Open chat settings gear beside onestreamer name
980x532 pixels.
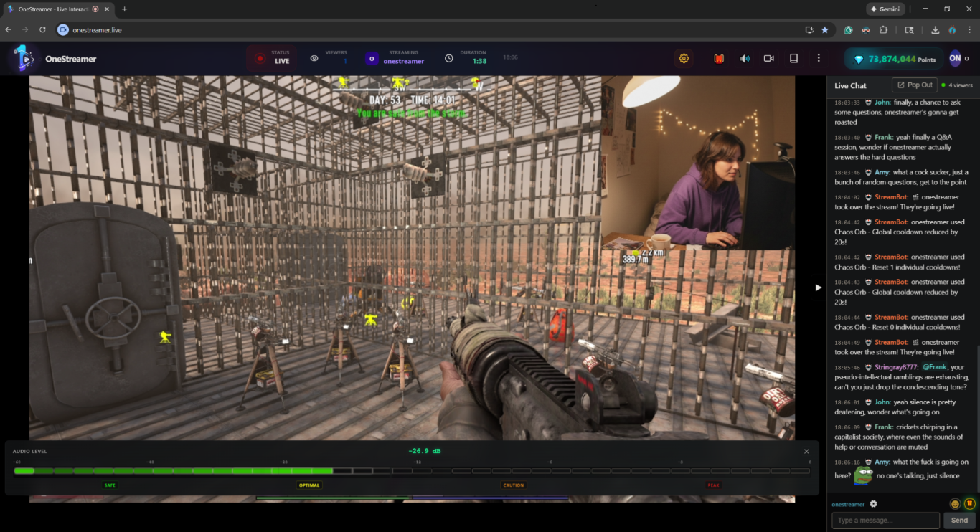pyautogui.click(x=873, y=504)
